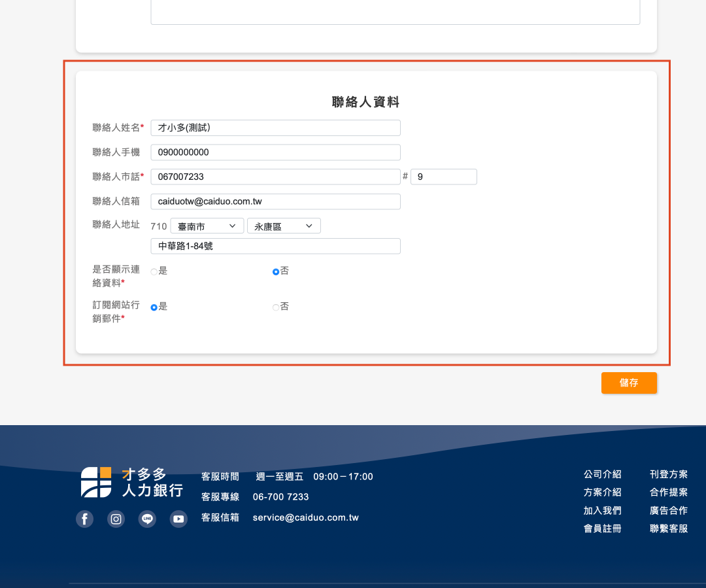Viewport: 706px width, 588px height.
Task: Go to 加入我們 footer link
Action: click(x=602, y=510)
